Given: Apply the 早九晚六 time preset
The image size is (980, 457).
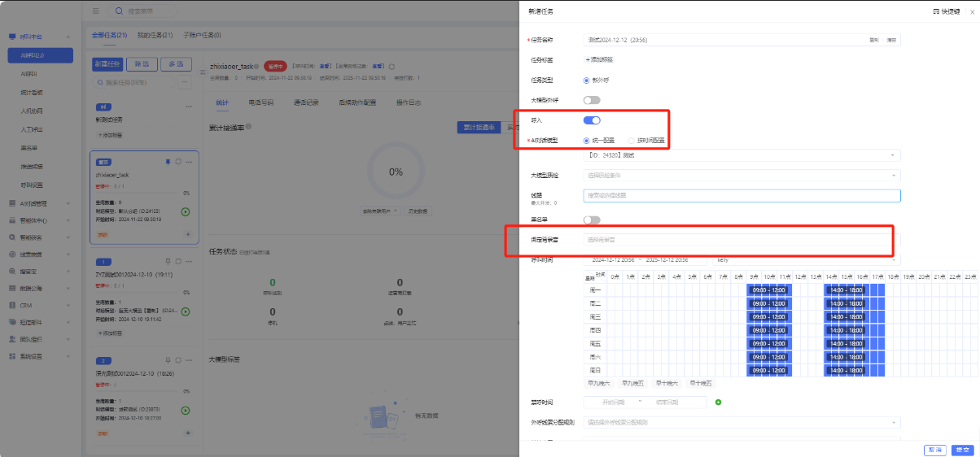Looking at the screenshot, I should tap(598, 383).
